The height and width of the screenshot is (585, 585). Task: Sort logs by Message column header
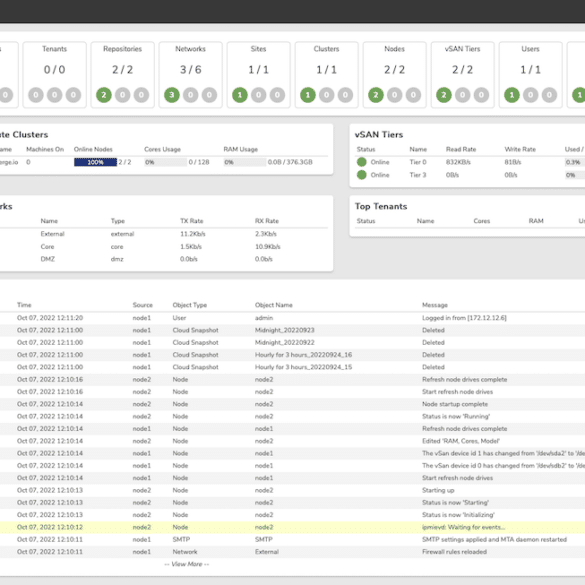435,305
